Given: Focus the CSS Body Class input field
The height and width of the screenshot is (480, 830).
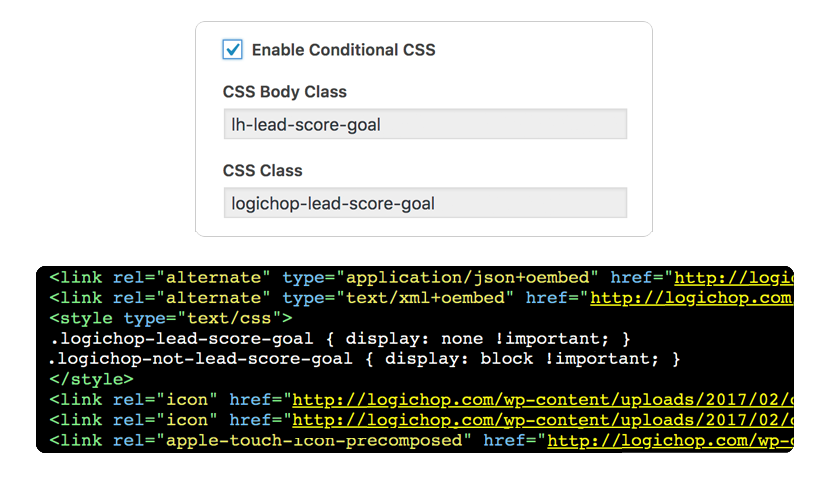Looking at the screenshot, I should tap(425, 124).
